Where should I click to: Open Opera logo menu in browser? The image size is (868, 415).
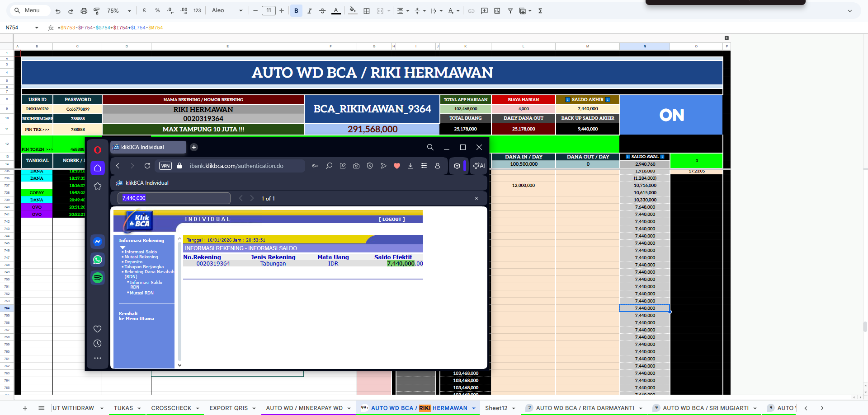(x=98, y=149)
